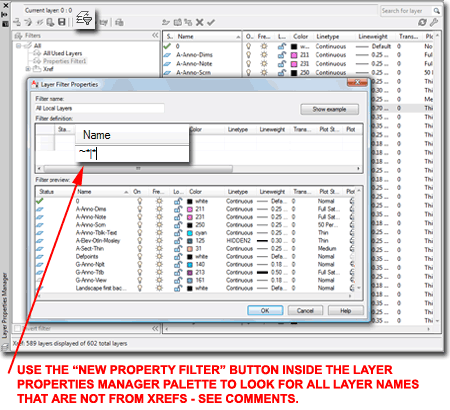Click double chevron beside Invert filter
The image size is (450, 410).
pos(155,328)
